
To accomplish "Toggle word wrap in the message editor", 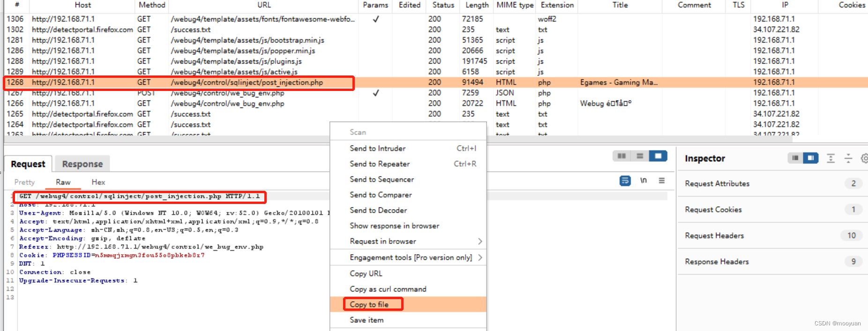I will click(x=625, y=181).
